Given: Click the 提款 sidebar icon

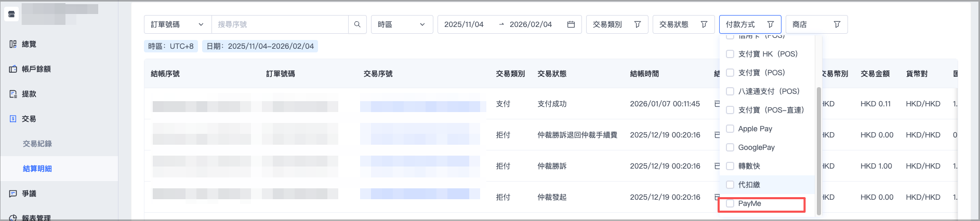Looking at the screenshot, I should 13,94.
